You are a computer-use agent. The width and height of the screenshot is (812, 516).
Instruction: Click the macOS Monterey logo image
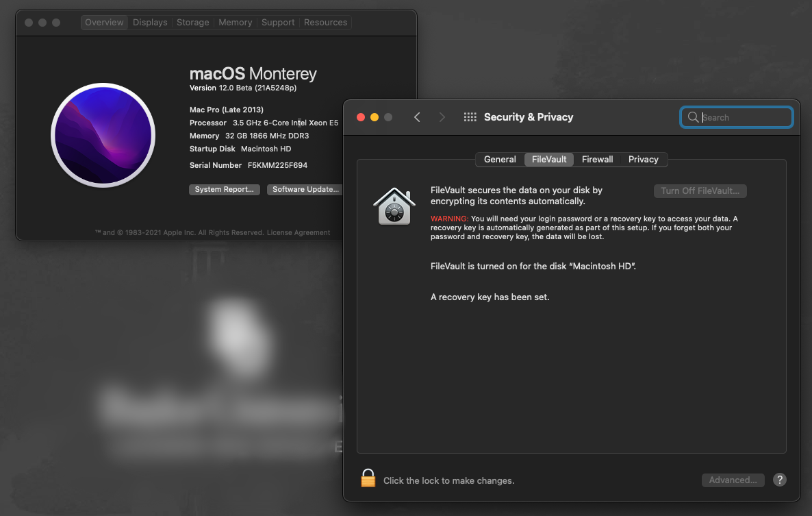pyautogui.click(x=103, y=135)
